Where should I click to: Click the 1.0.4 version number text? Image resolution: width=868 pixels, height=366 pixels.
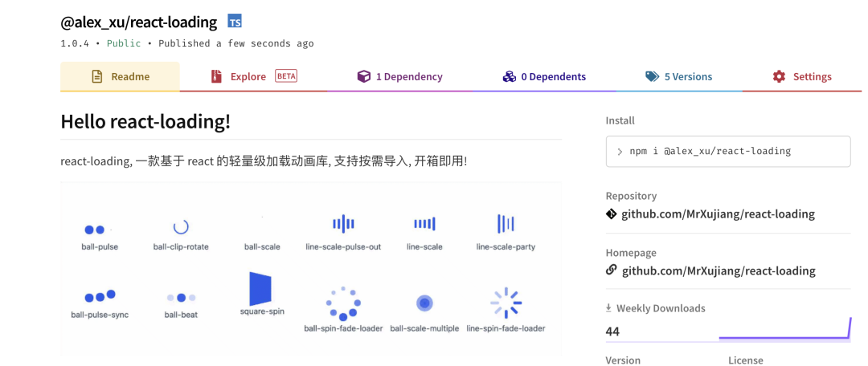[x=75, y=43]
